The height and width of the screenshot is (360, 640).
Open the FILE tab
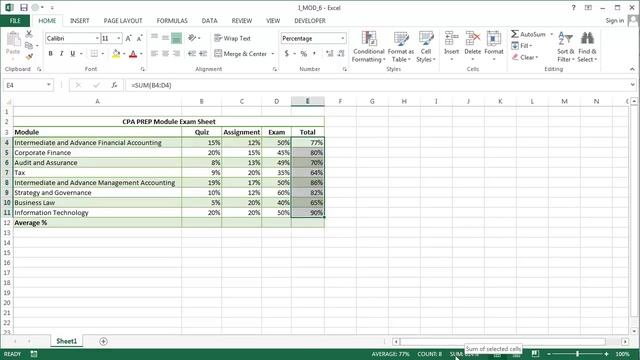15,20
